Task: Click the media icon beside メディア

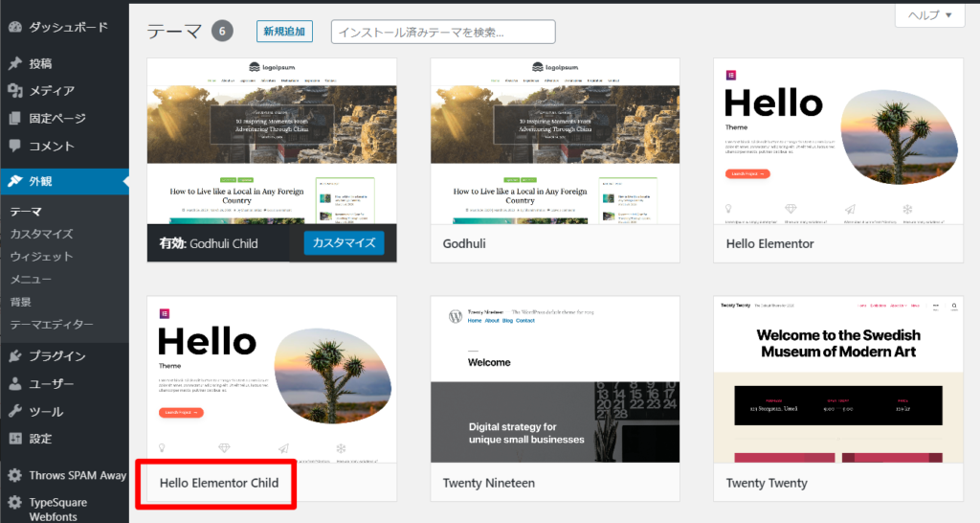Action: coord(15,91)
